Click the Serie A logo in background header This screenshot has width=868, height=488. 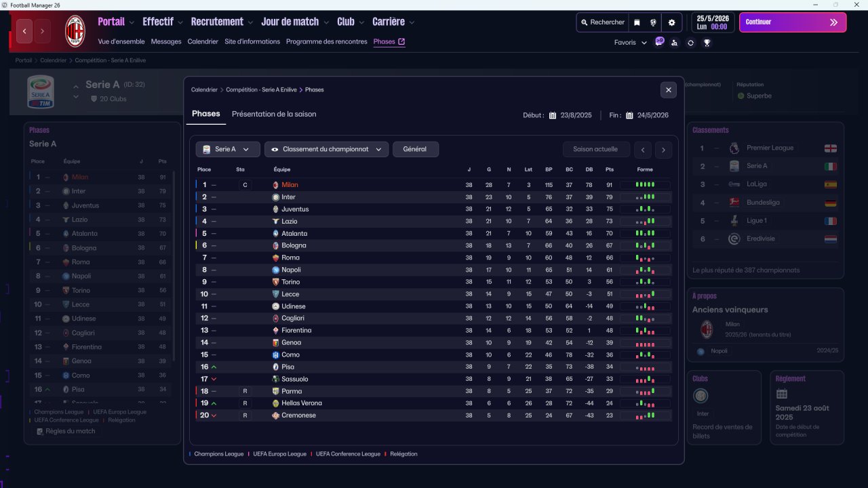coord(40,91)
